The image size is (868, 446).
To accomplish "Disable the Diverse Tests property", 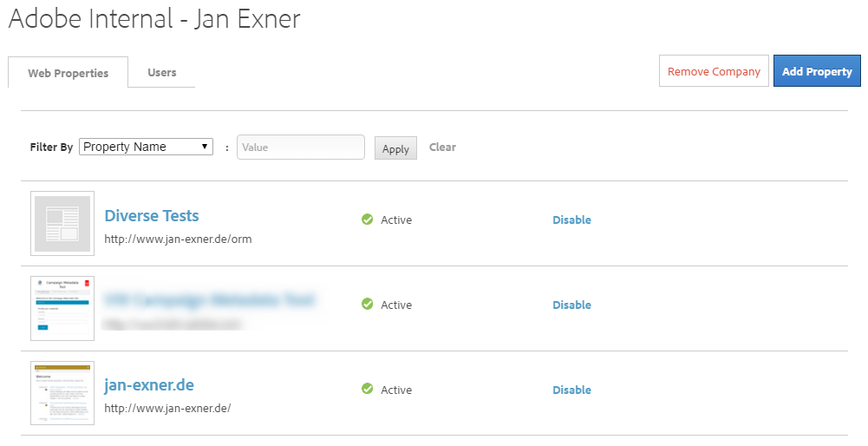I will [571, 220].
